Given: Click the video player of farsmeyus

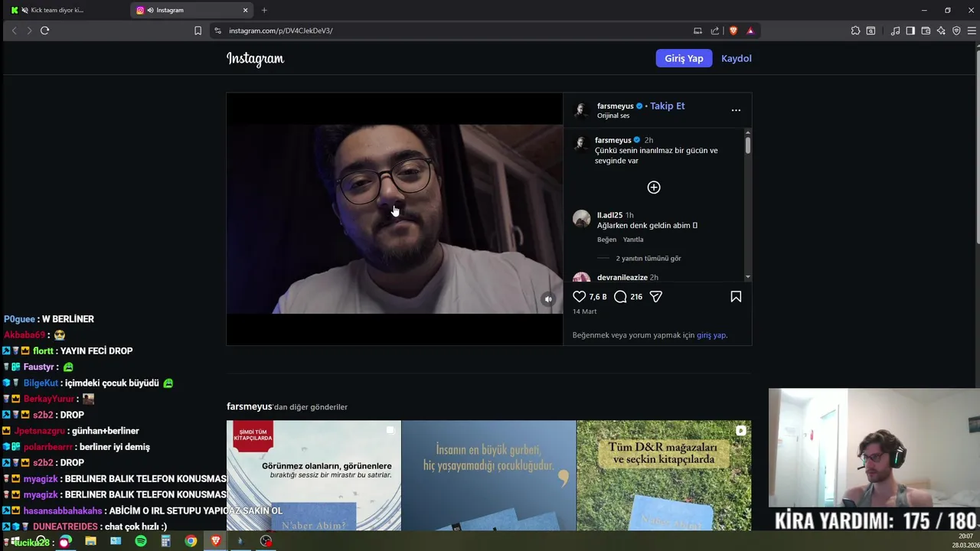Looking at the screenshot, I should (x=394, y=219).
